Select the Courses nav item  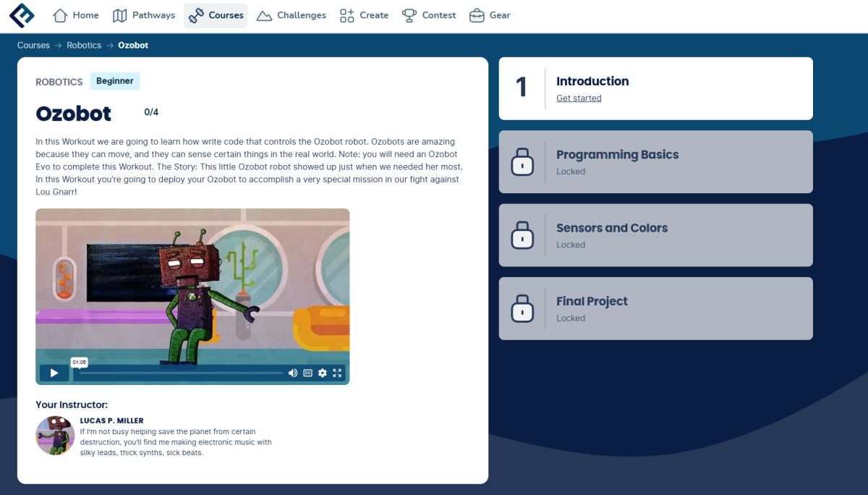[x=216, y=15]
